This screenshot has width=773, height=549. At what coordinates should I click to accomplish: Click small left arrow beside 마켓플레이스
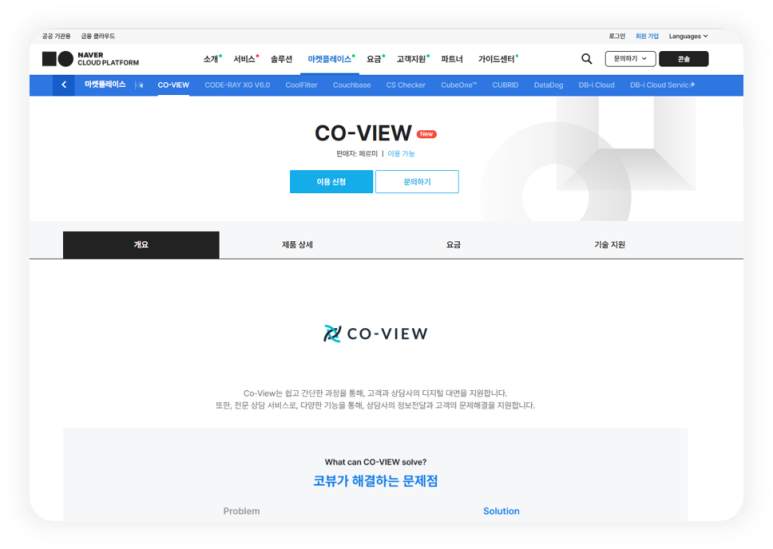(x=140, y=85)
